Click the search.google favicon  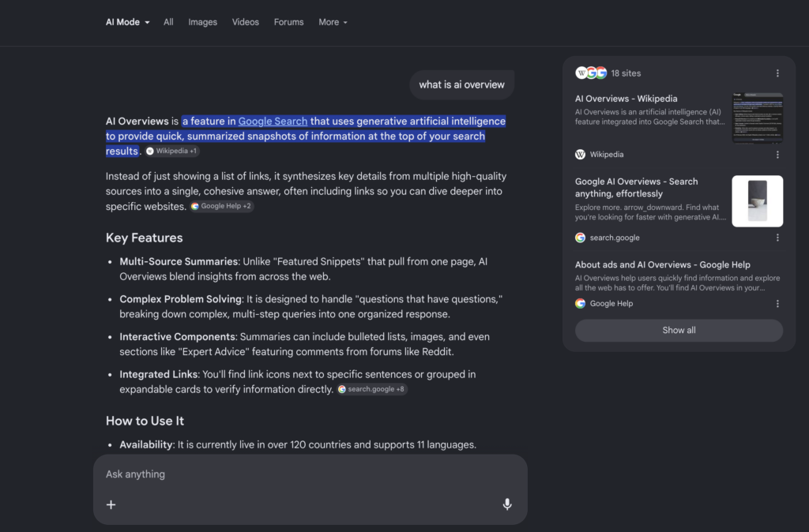pyautogui.click(x=581, y=238)
